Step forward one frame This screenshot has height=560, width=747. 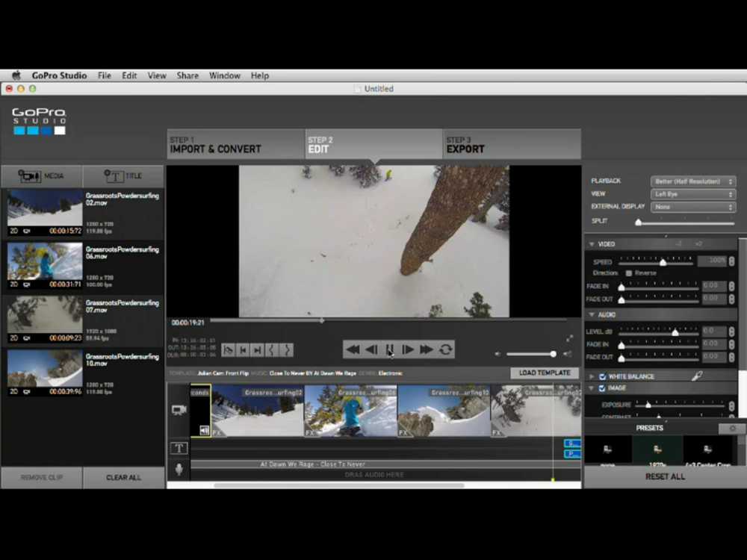[x=408, y=349]
